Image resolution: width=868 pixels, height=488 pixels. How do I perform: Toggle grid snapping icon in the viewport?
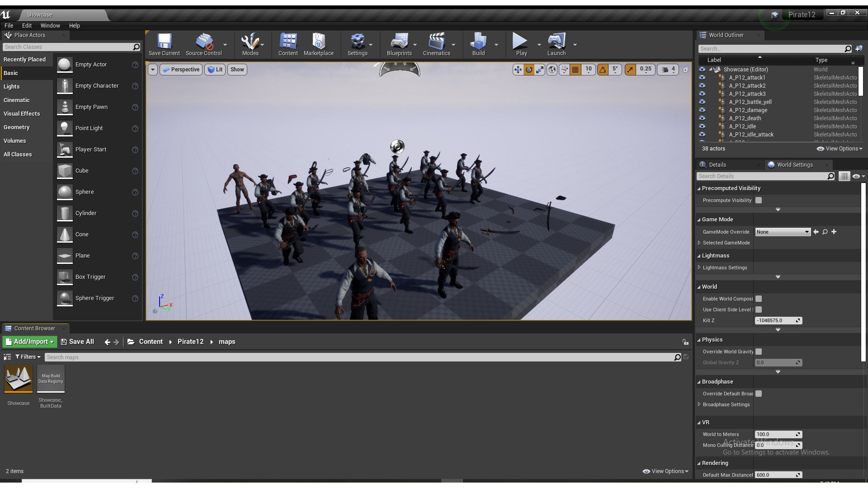(575, 70)
